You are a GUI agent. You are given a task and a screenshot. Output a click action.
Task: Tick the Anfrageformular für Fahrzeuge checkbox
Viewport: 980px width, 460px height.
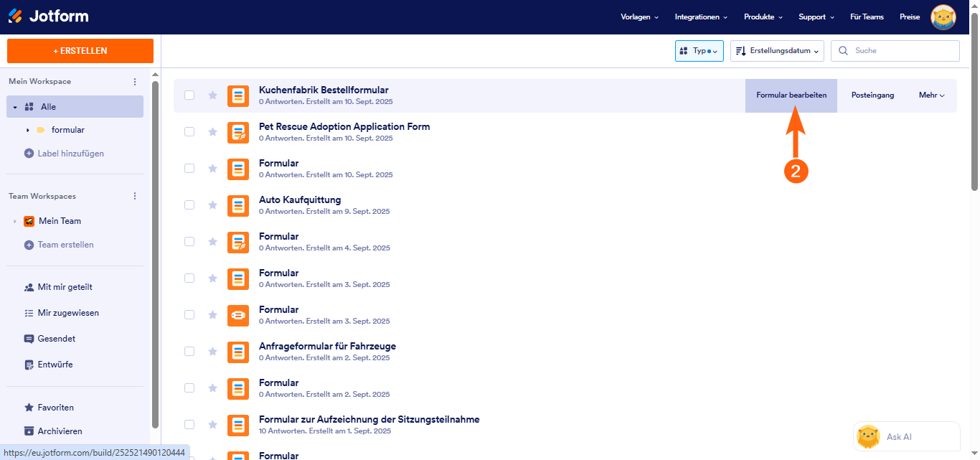[189, 351]
